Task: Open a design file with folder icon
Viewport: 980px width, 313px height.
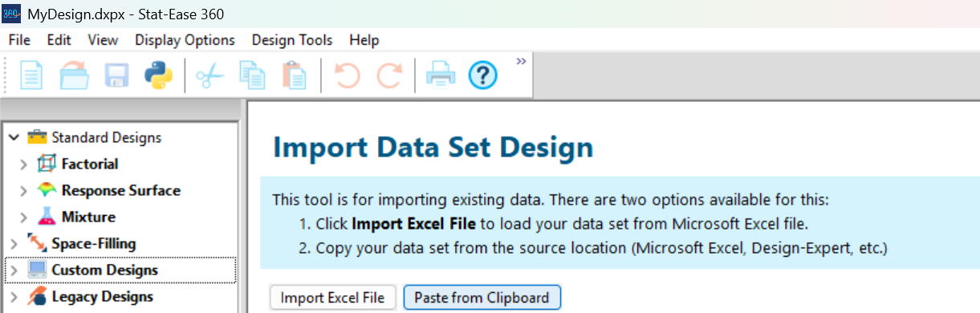Action: 74,76
